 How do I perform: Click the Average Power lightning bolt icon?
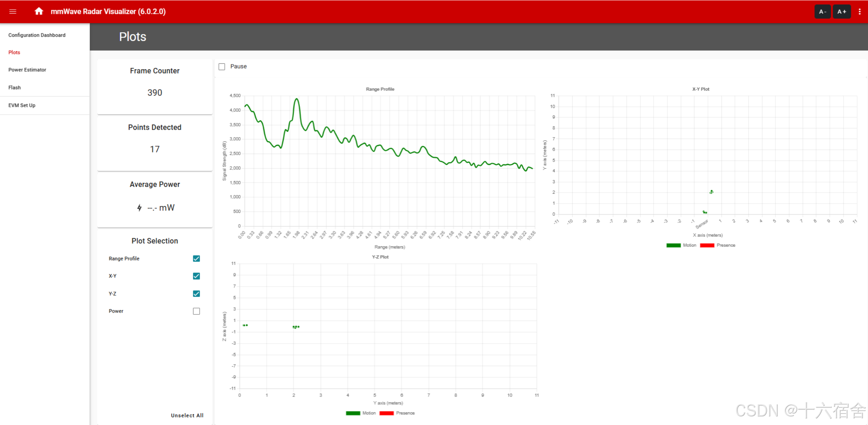coord(139,208)
